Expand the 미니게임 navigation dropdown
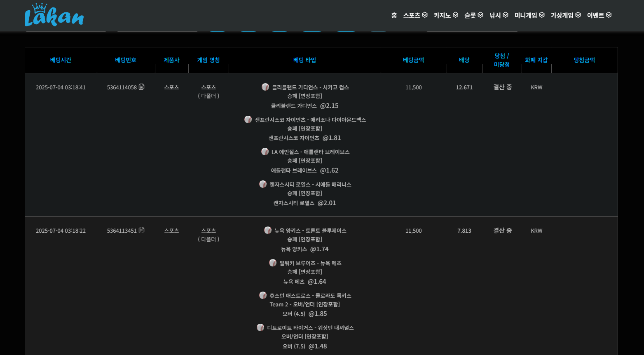 tap(529, 15)
